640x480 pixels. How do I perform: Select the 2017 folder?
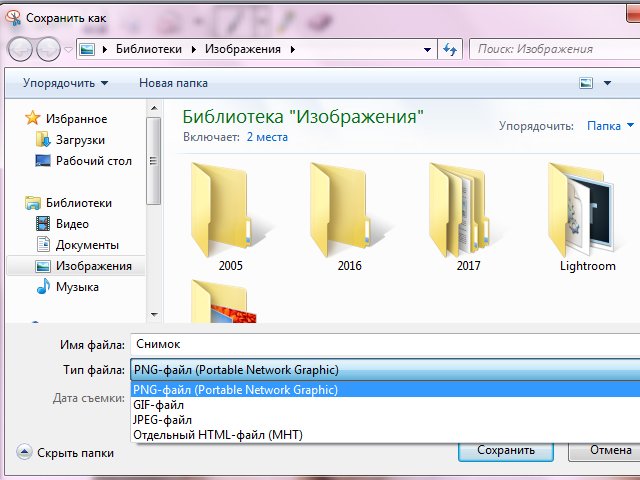pyautogui.click(x=468, y=217)
